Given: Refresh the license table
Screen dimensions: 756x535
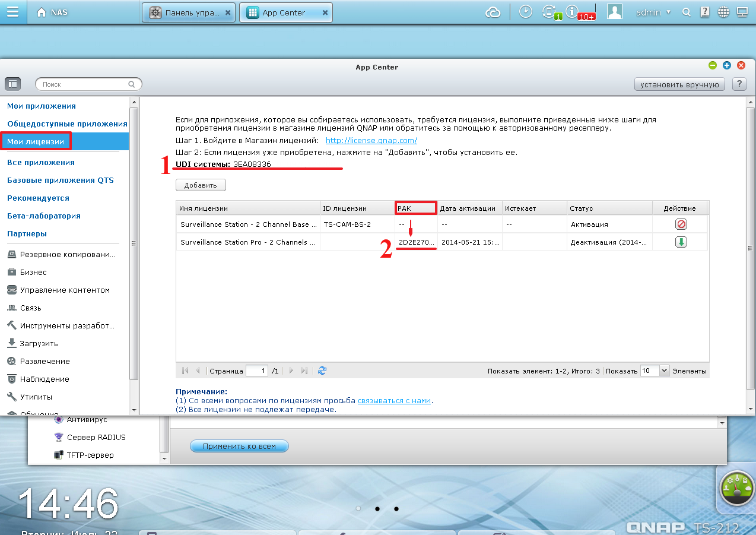Looking at the screenshot, I should (322, 371).
